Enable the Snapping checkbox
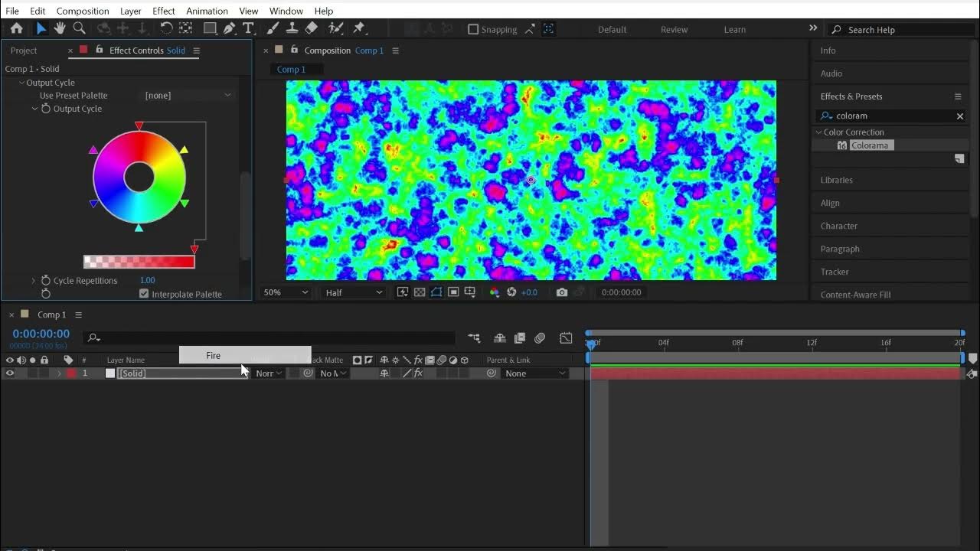The height and width of the screenshot is (551, 980). 473,29
